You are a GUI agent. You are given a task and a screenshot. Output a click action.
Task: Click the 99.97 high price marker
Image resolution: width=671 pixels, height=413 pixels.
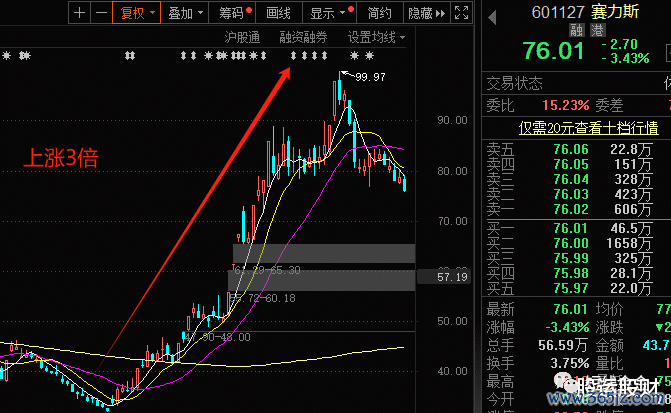(x=370, y=77)
